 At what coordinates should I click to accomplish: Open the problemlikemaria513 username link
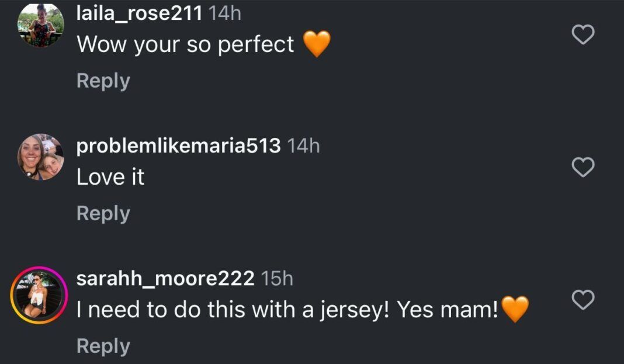(179, 146)
